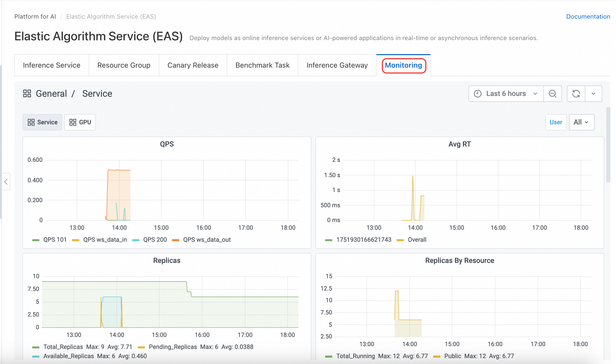
Task: Click the zoom out time range icon
Action: tap(552, 94)
